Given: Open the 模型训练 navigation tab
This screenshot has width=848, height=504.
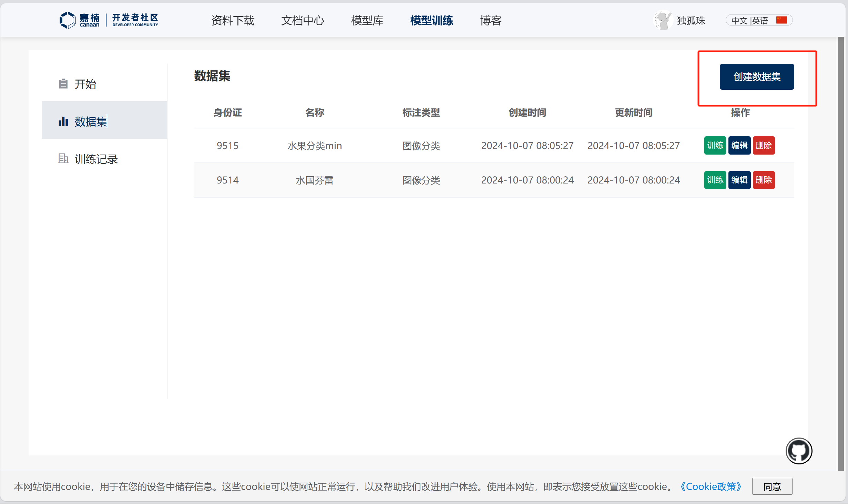Looking at the screenshot, I should click(x=431, y=21).
